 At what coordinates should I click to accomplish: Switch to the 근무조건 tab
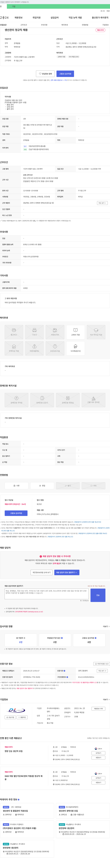24,25
